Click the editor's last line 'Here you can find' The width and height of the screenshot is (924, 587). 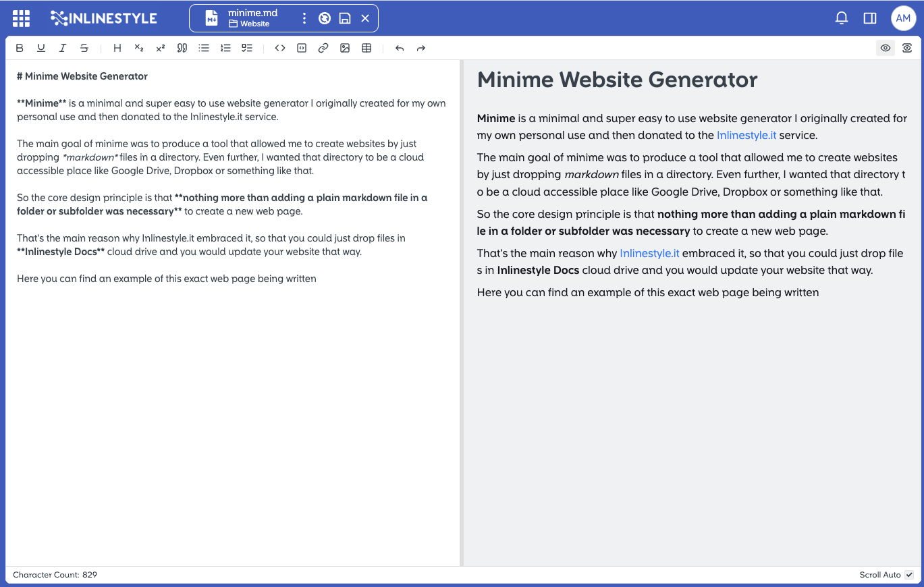[x=167, y=279]
